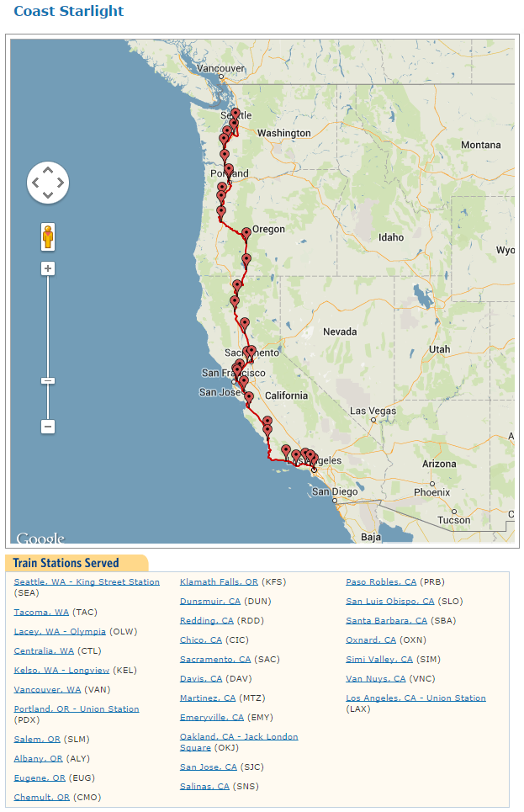Click the zoom slider handle
524x812 pixels.
point(48,381)
